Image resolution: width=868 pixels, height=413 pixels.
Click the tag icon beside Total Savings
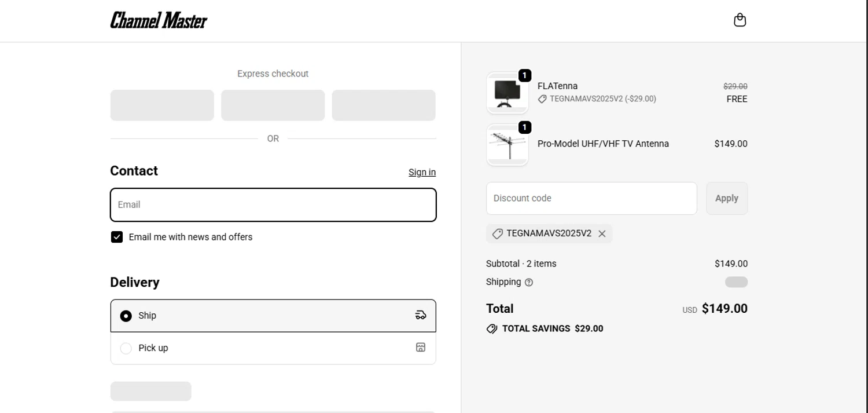point(492,329)
